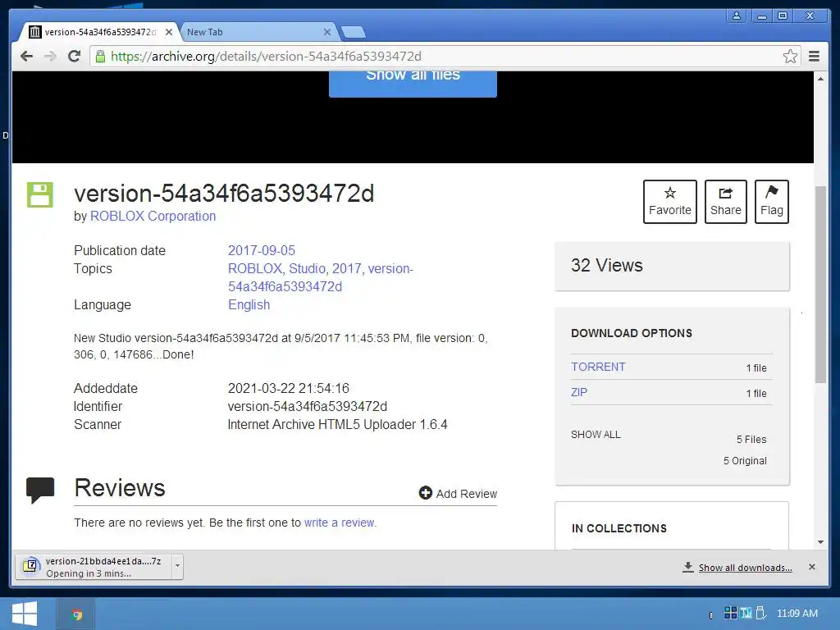
Task: Click the write a review link
Action: (340, 523)
